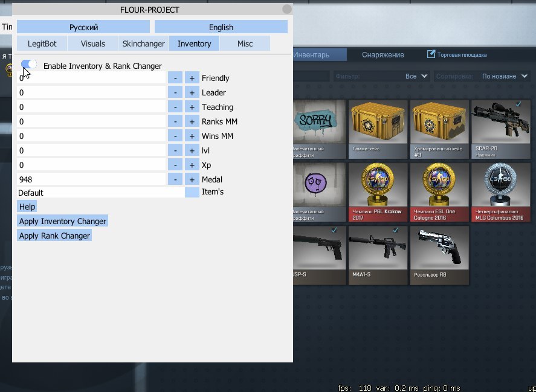Close the FLOUR-PROJECT window with round button
The width and height of the screenshot is (536, 392).
287,9
